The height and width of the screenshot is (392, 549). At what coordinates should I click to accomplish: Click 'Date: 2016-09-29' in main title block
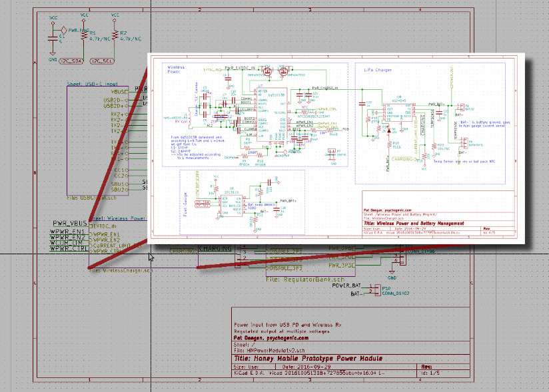click(306, 367)
